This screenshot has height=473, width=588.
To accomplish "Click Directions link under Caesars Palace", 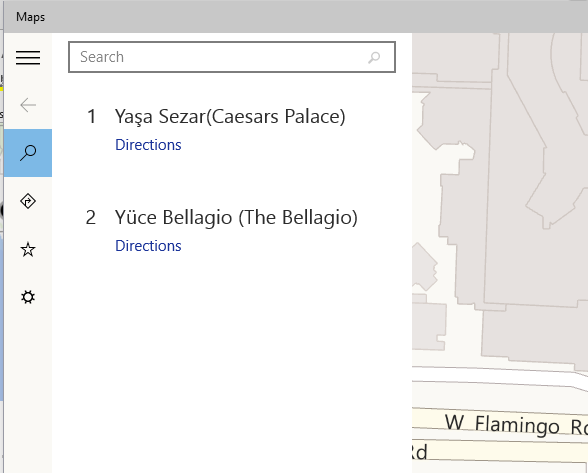I will pyautogui.click(x=148, y=145).
